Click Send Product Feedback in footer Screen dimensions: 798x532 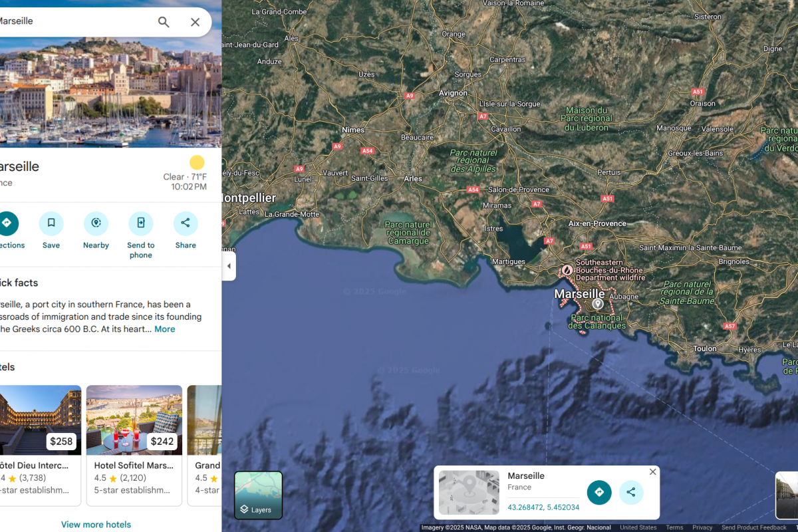click(753, 527)
